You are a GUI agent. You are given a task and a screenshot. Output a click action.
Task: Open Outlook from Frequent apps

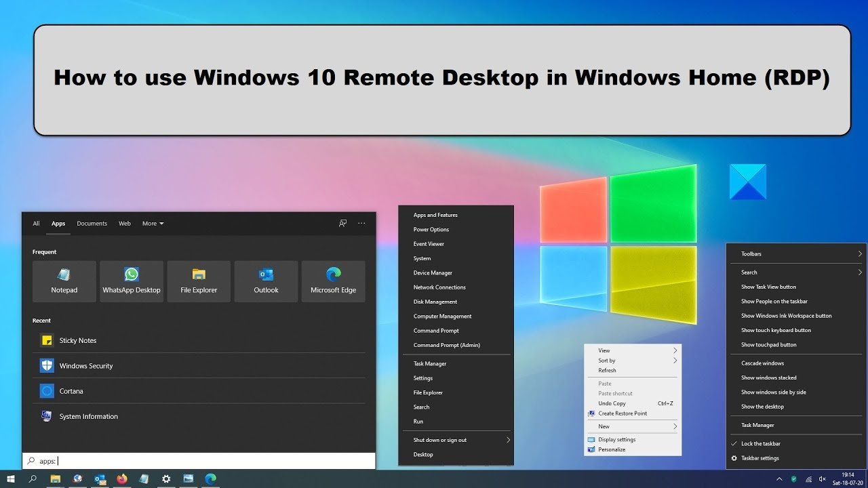pyautogui.click(x=266, y=281)
